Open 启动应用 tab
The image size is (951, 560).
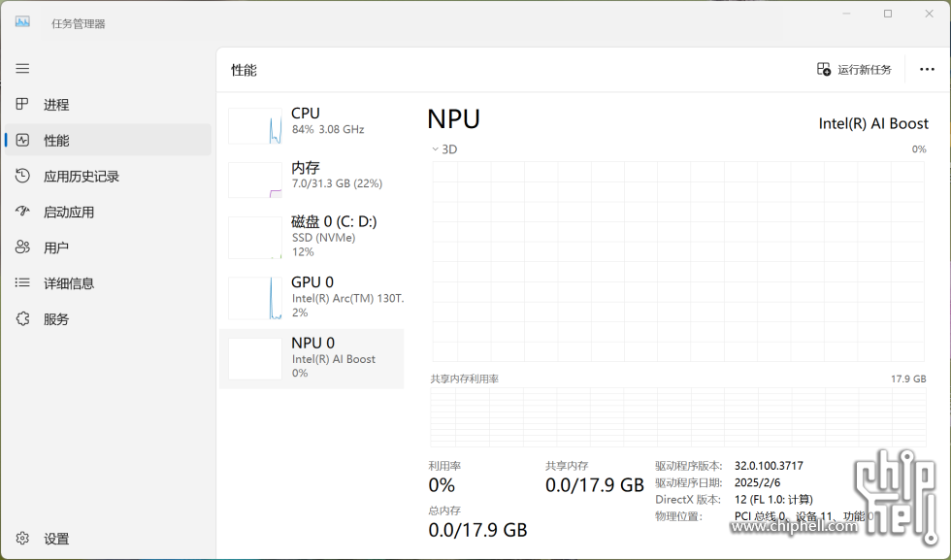pyautogui.click(x=108, y=212)
